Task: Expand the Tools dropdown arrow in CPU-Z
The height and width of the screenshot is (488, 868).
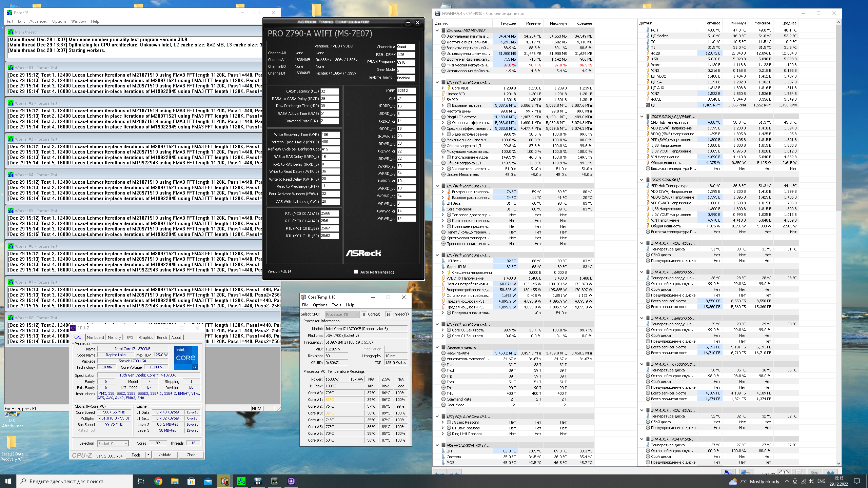Action: (x=148, y=455)
